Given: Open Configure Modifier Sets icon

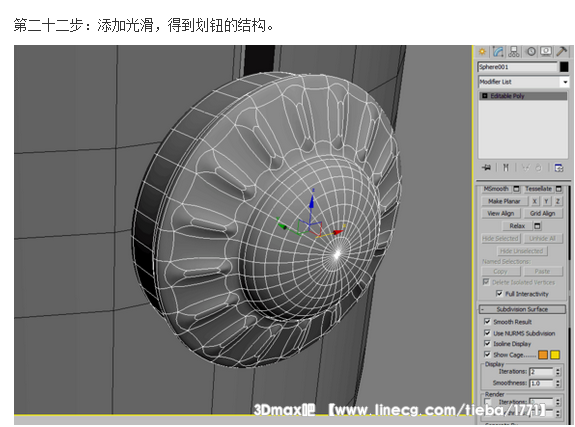Looking at the screenshot, I should tap(559, 168).
